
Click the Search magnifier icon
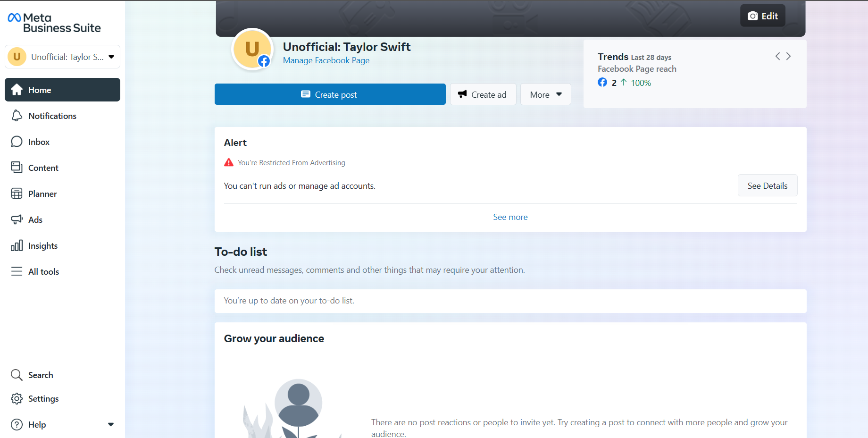17,375
